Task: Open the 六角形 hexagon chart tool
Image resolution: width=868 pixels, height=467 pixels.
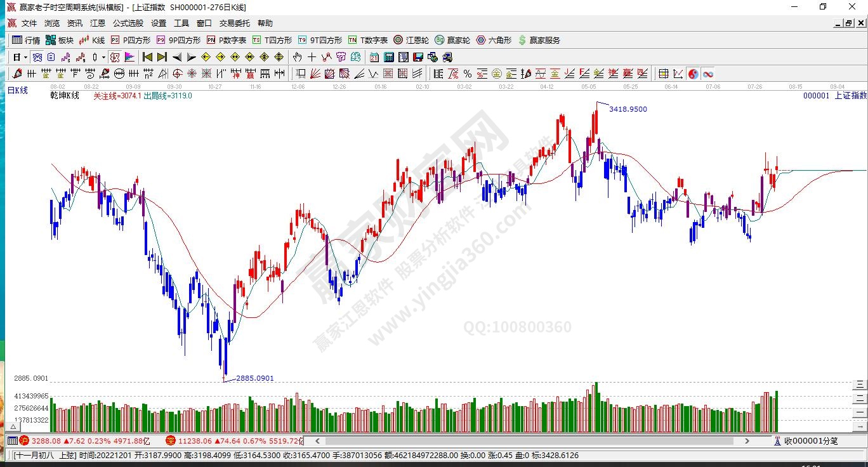Action: coord(494,40)
